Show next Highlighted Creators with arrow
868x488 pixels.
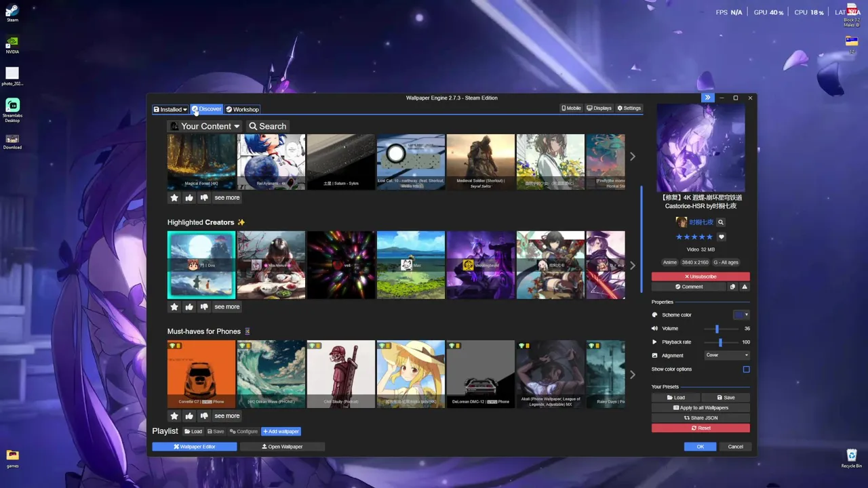point(632,266)
